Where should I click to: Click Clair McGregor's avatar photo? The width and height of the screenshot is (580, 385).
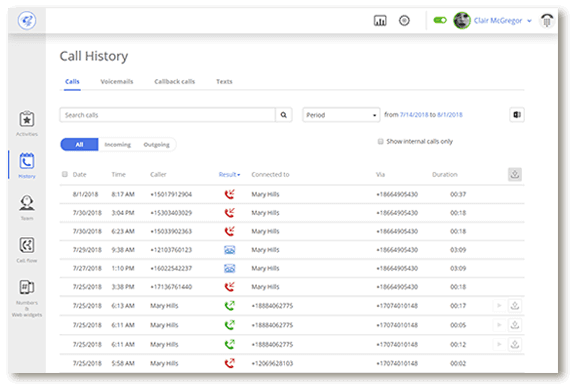(462, 20)
